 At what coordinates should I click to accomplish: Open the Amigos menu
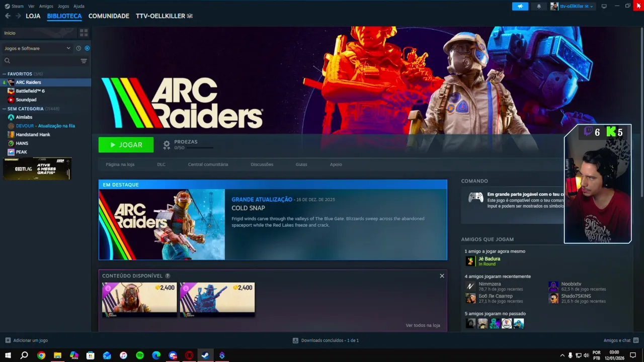pyautogui.click(x=46, y=6)
